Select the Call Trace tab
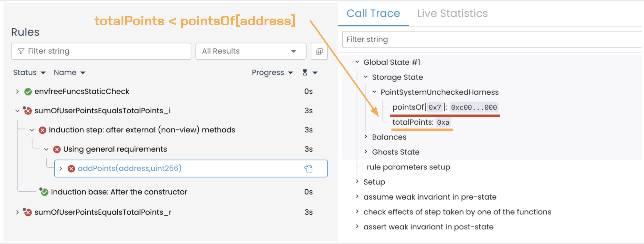The width and height of the screenshot is (644, 244). [x=373, y=13]
